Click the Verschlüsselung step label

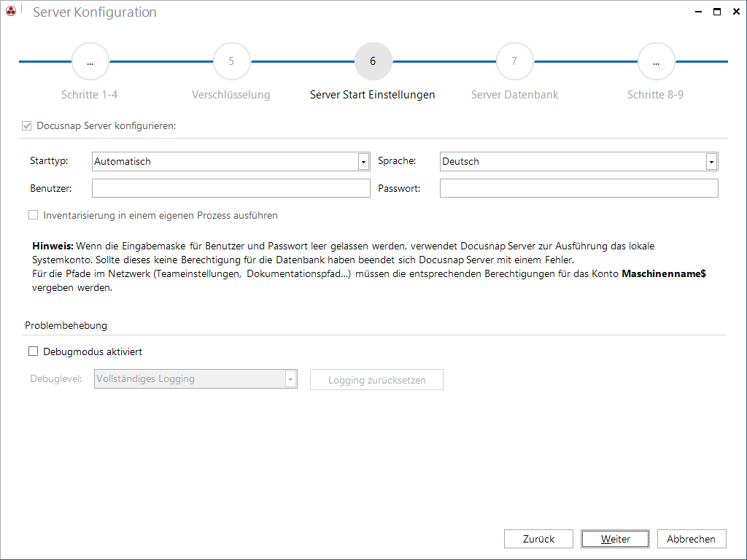click(x=231, y=95)
